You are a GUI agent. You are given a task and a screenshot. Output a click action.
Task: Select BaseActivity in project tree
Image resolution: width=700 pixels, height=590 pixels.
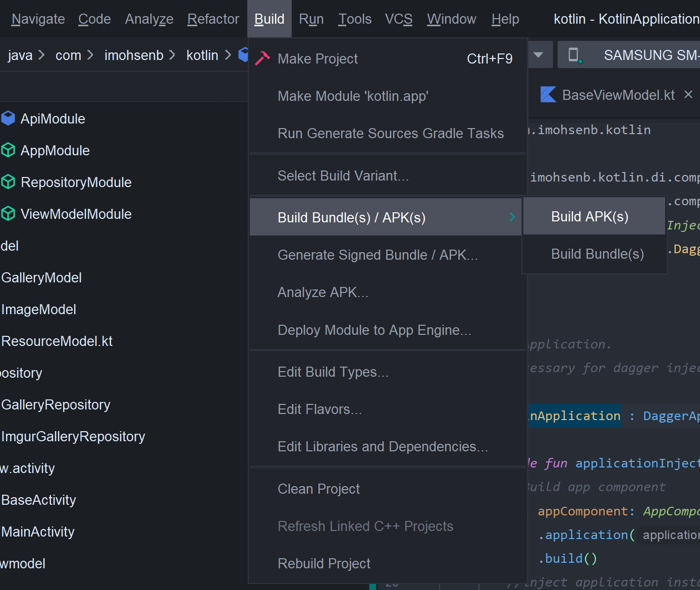click(38, 500)
